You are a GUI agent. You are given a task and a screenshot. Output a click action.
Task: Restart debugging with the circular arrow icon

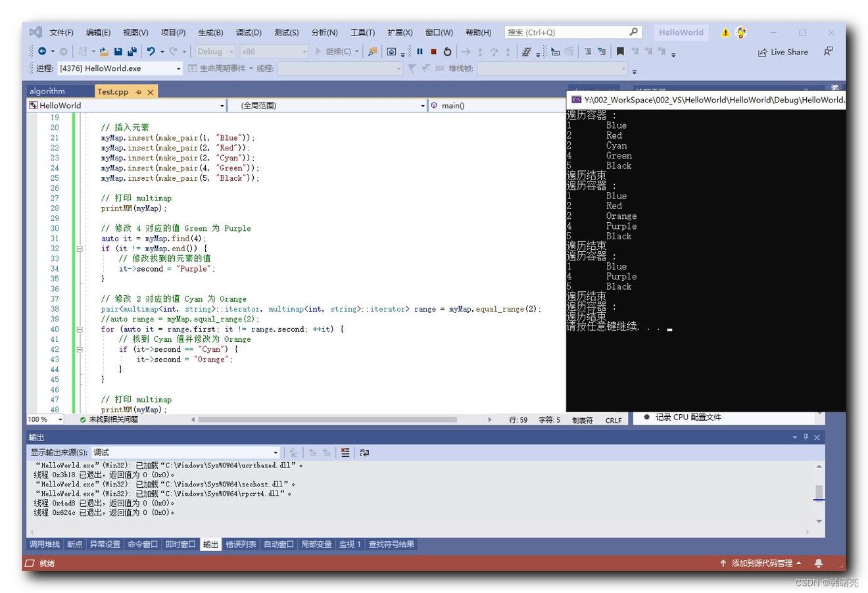447,51
